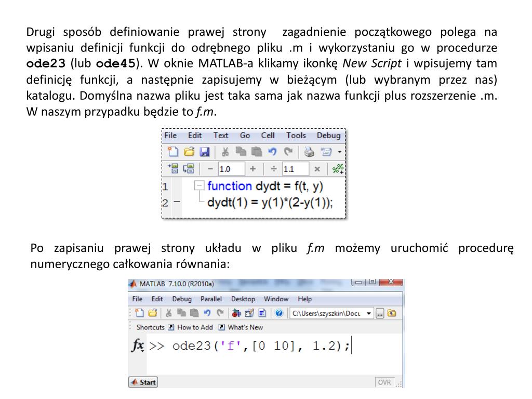Click Redo icon in MATLAB main toolbar
Viewport: 532px width, 399px height.
point(220,313)
